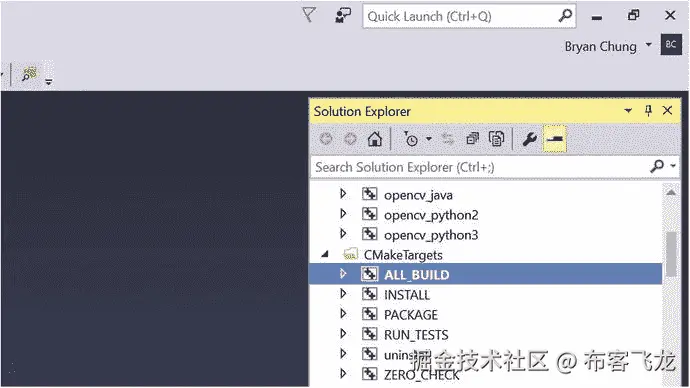Viewport: 690px width, 388px height.
Task: Select the opencv_python2 project
Action: point(431,215)
